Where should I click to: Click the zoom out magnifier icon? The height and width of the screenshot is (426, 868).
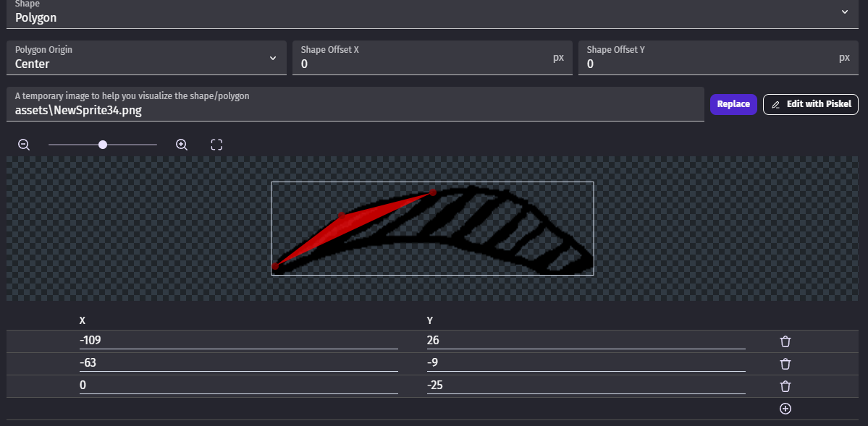[x=24, y=145]
